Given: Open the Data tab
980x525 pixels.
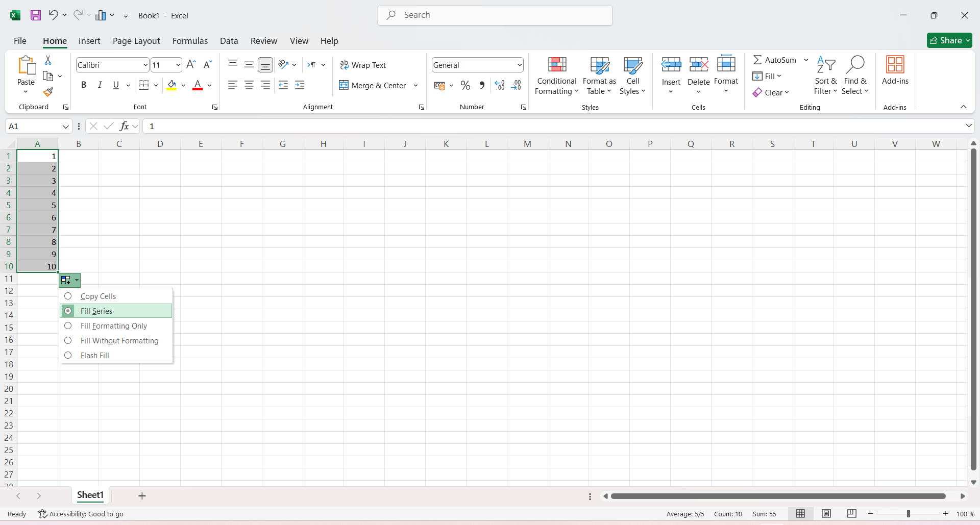Looking at the screenshot, I should pos(229,41).
